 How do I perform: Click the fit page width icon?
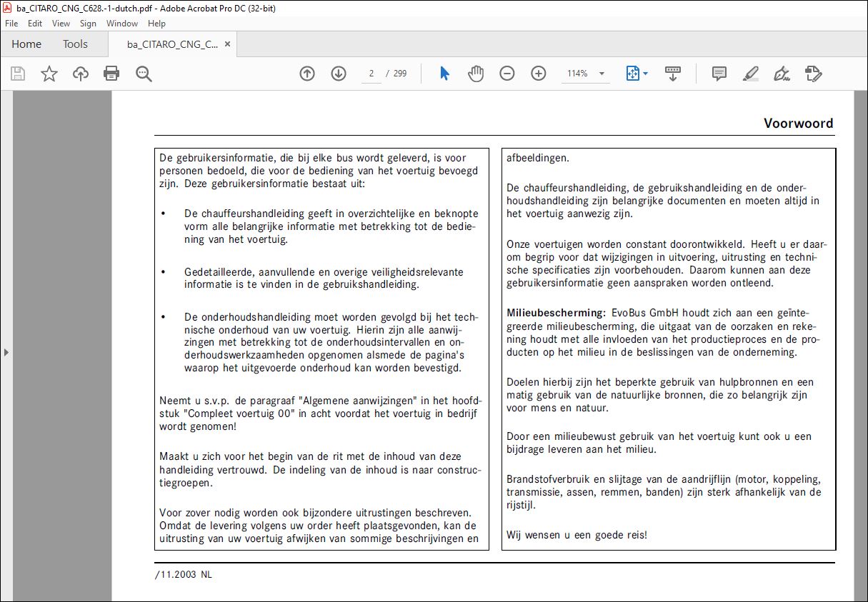tap(633, 74)
